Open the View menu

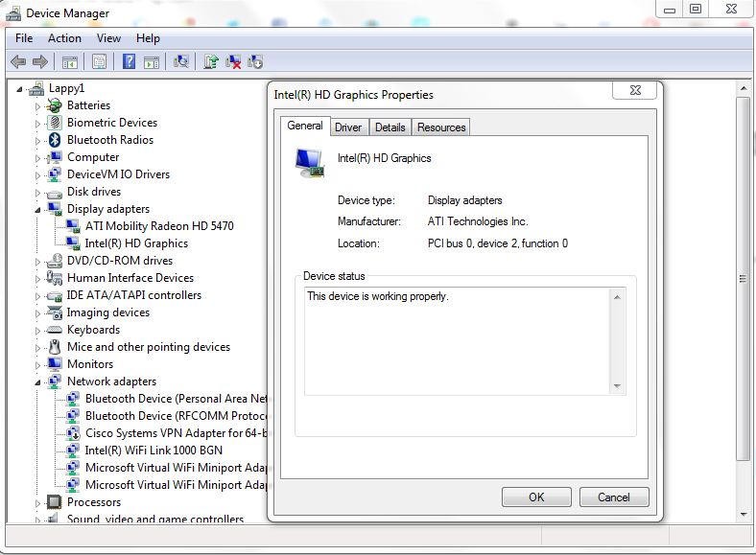(108, 38)
